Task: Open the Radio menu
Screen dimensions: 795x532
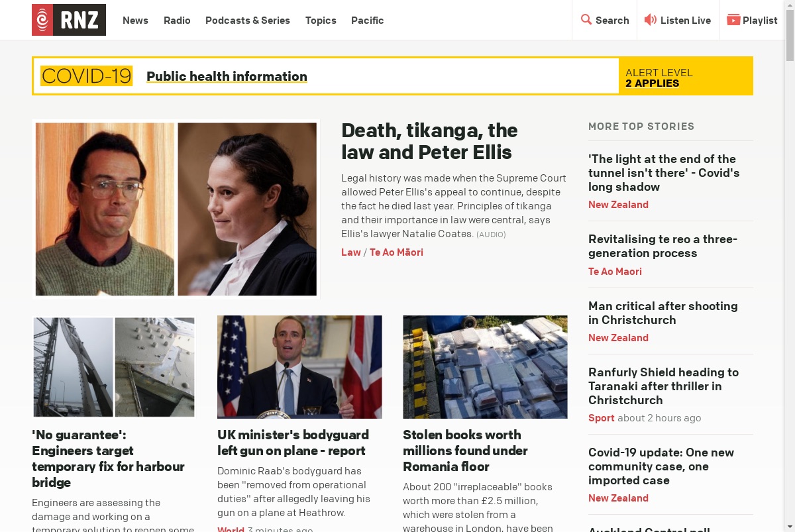Action: point(177,21)
